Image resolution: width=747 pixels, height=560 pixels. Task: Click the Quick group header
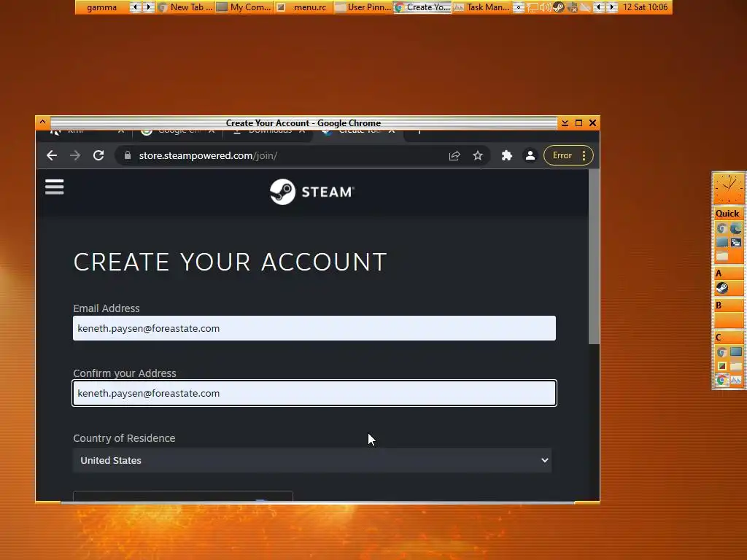tap(727, 214)
